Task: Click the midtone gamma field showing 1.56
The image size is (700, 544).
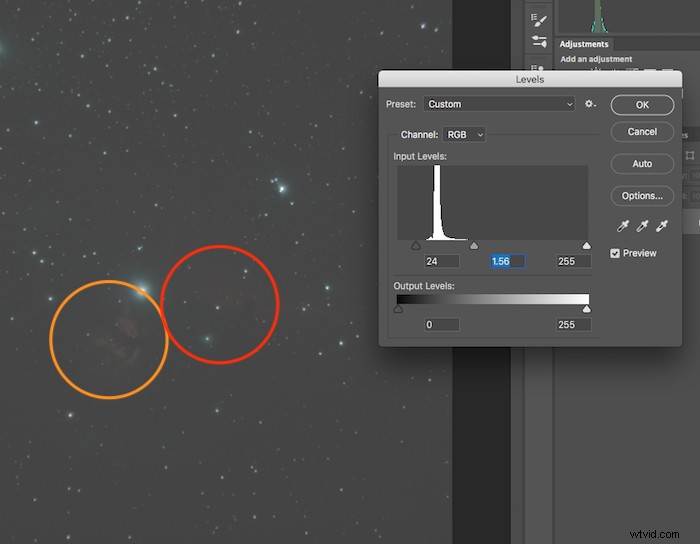Action: point(508,261)
